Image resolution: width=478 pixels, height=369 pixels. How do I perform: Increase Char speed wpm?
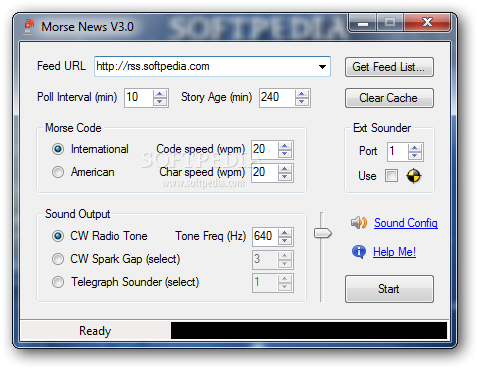coord(285,169)
